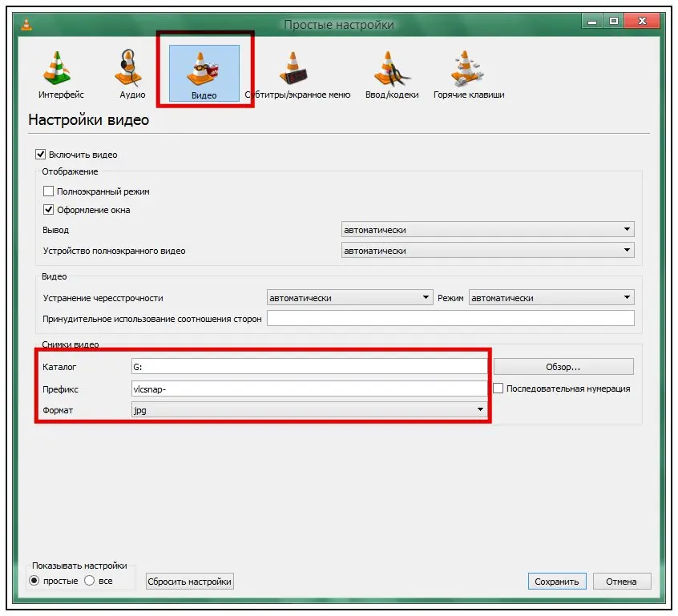This screenshot has height=616, width=678.
Task: Click the Префикс input field
Action: click(309, 389)
